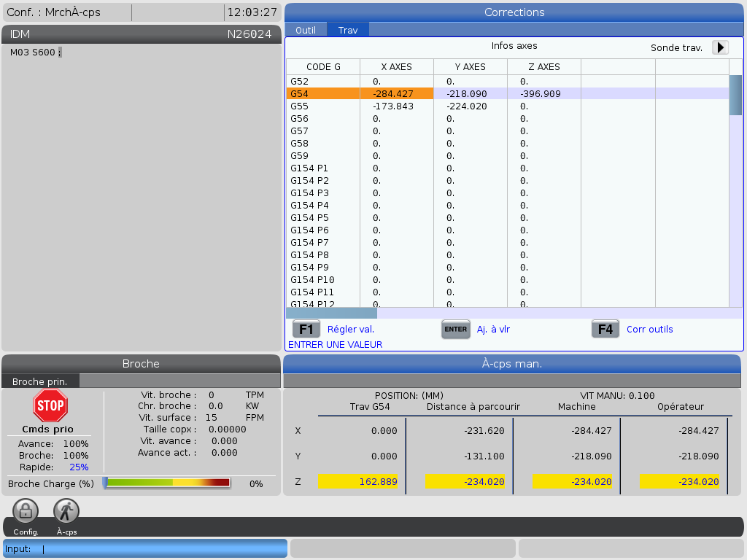Click the Vit. surface value 15
Screen dimensions: 747x560
tap(211, 418)
